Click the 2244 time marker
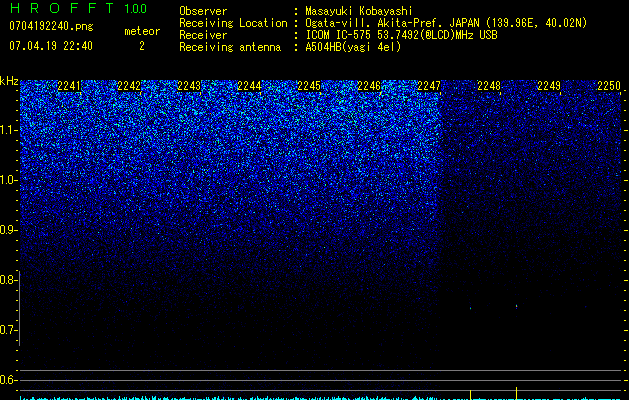This screenshot has height=400, width=629. pos(249,86)
